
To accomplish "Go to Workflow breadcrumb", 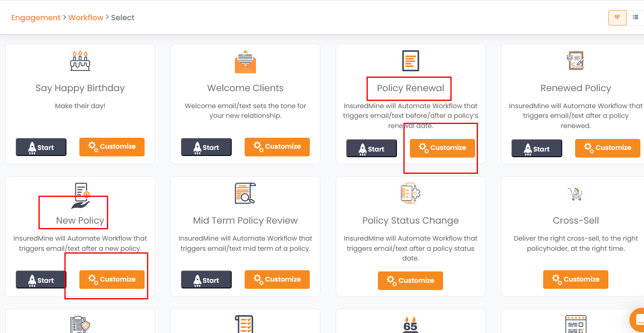I will tap(86, 18).
